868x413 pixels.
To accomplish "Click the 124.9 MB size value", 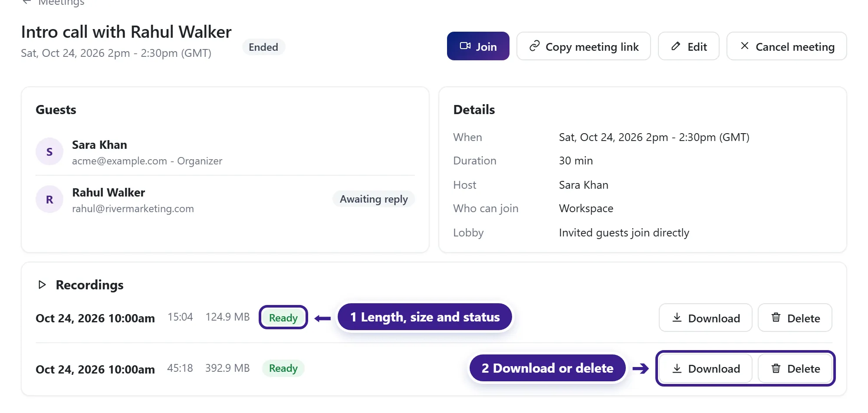I will pos(227,317).
